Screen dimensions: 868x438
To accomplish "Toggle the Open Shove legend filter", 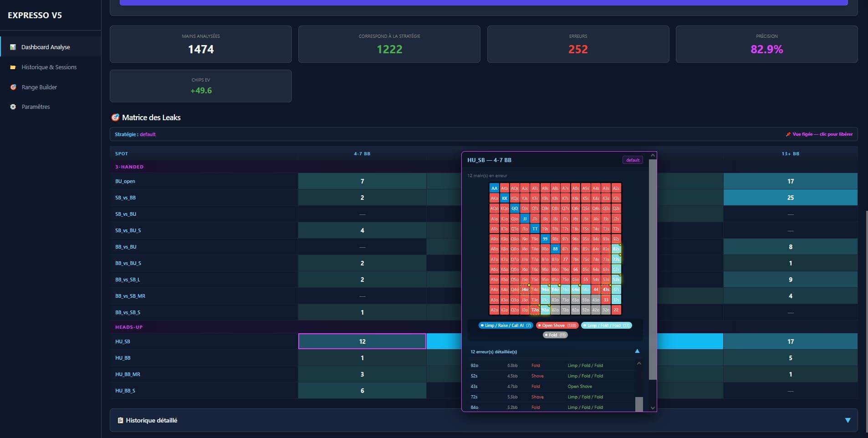I will (557, 326).
